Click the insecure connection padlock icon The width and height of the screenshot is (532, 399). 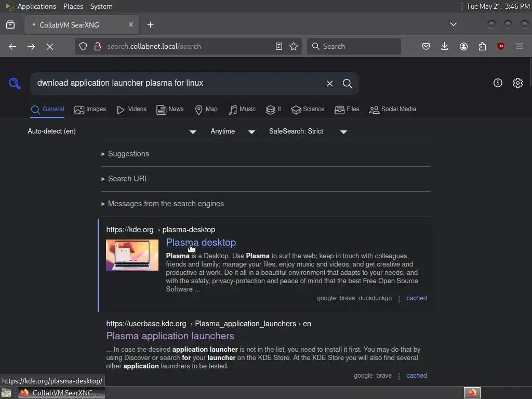coord(98,46)
